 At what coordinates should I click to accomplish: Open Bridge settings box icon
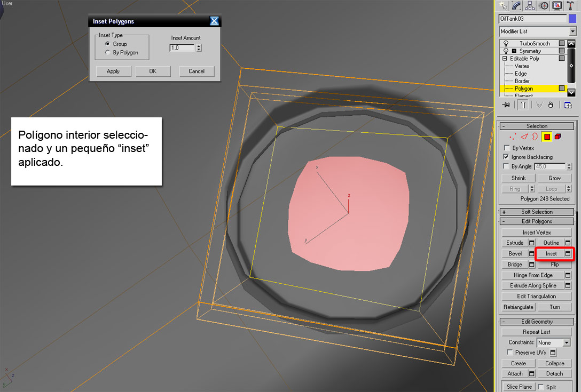(x=532, y=265)
